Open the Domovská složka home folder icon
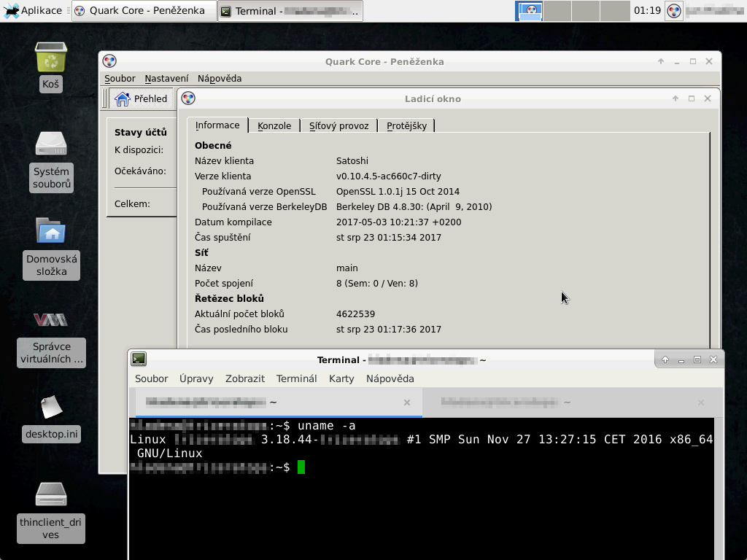Screen dimensions: 747x560 point(51,230)
